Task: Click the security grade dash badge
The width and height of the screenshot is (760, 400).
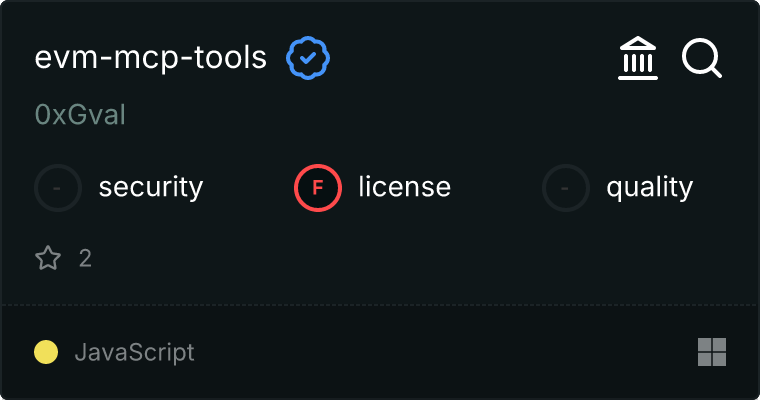Action: point(58,187)
